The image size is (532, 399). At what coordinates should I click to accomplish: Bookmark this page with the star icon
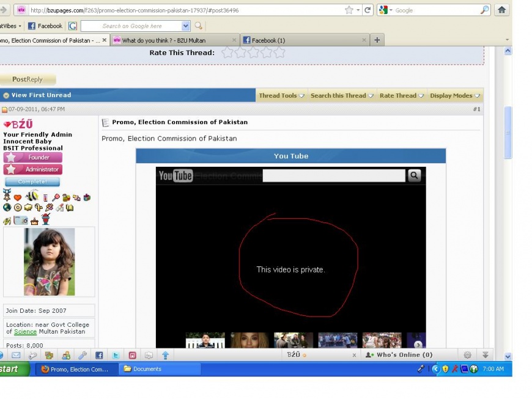coord(349,10)
